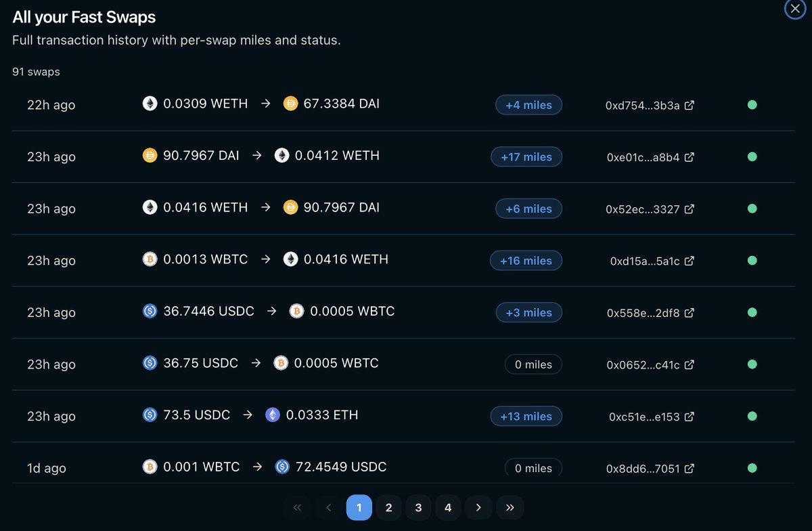Click the WBTC icon next to 0.001 WBTC

(x=150, y=467)
